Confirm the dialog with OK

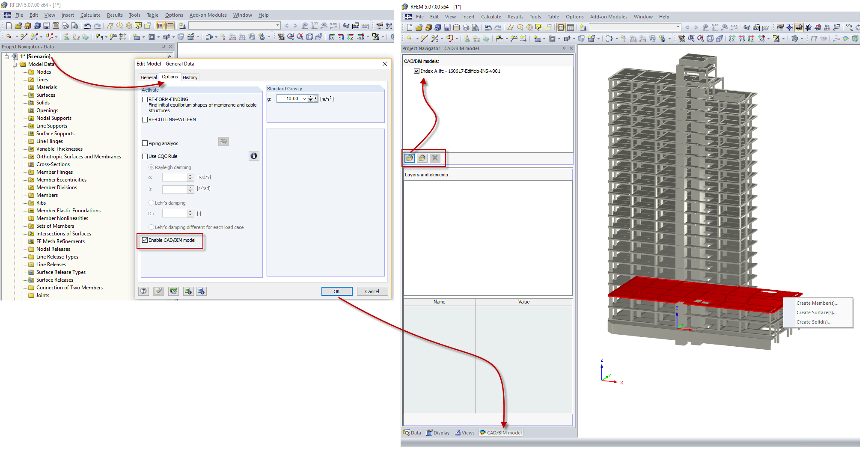[337, 291]
